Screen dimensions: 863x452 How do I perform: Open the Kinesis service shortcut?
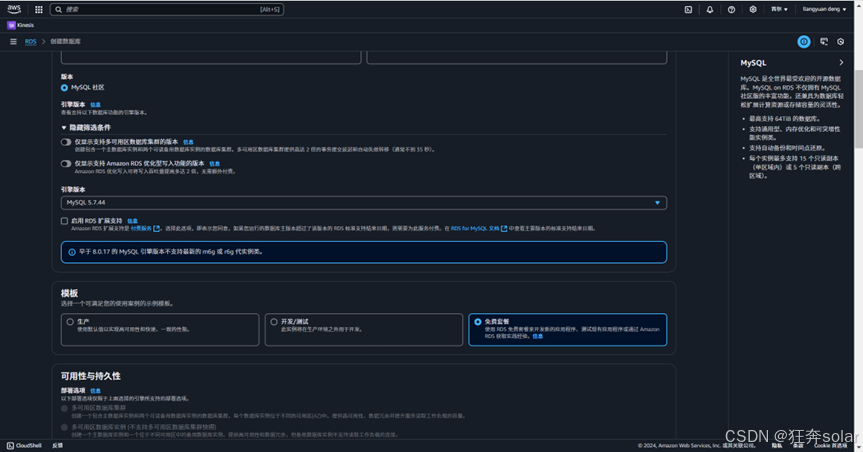click(20, 25)
